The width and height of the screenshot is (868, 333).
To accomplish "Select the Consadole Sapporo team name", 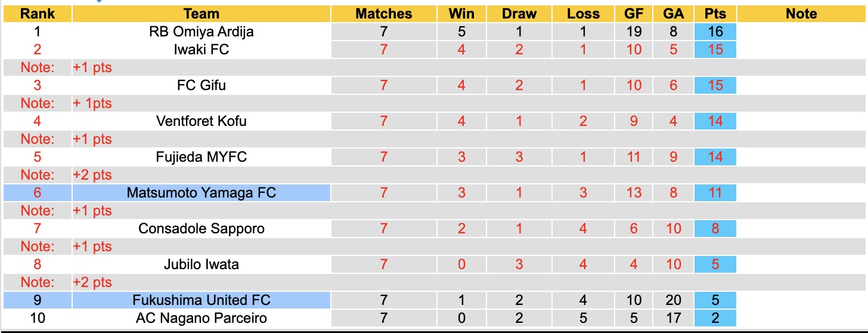I will (x=201, y=229).
